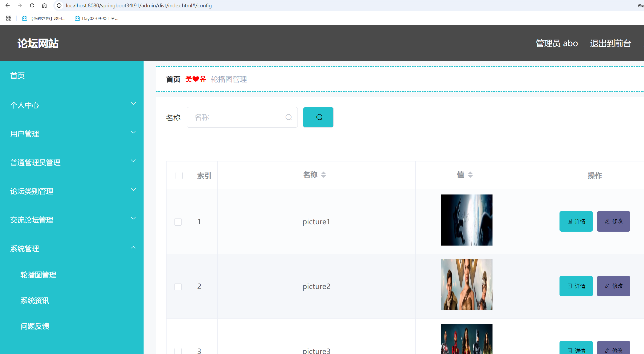Screen dimensions: 644x354
Task: Check the checkbox next to picture2
Action: click(178, 287)
